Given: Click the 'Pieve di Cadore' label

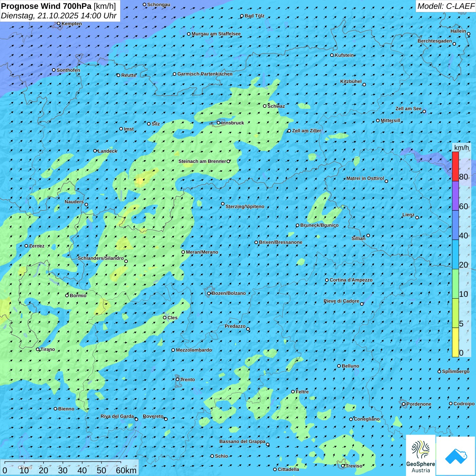Looking at the screenshot, I should (x=341, y=301).
